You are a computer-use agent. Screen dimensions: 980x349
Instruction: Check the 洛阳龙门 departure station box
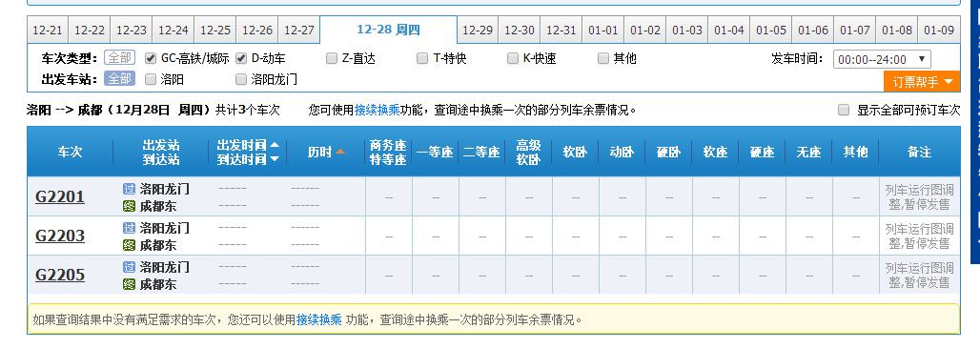(x=240, y=79)
